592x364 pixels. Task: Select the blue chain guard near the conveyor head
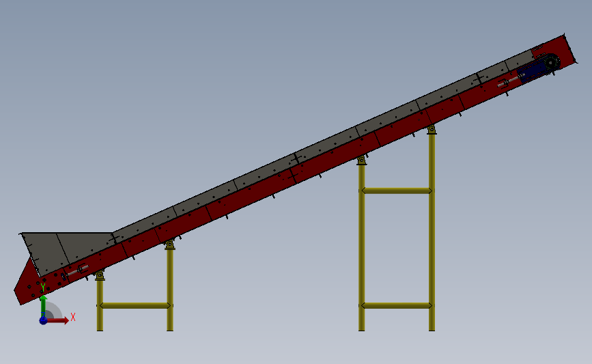(x=532, y=71)
